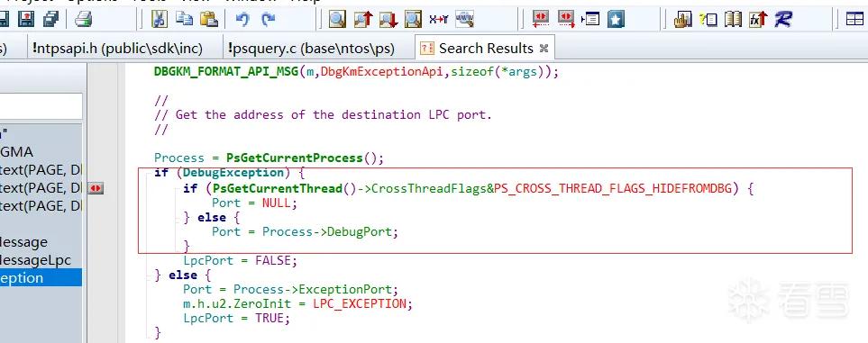Click the Print icon in the toolbar
Viewport: 868px width, 343px height.
[84, 20]
